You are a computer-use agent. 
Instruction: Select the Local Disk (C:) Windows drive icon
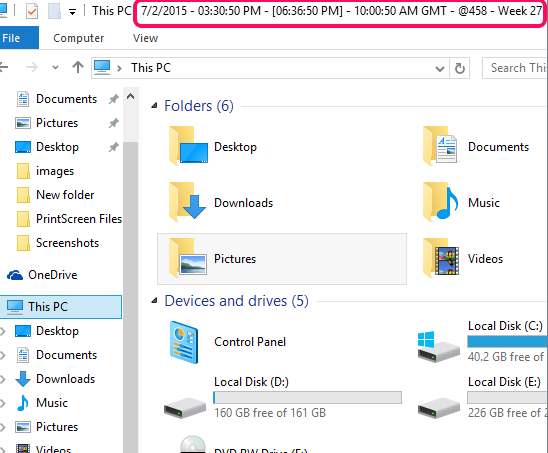pos(438,347)
